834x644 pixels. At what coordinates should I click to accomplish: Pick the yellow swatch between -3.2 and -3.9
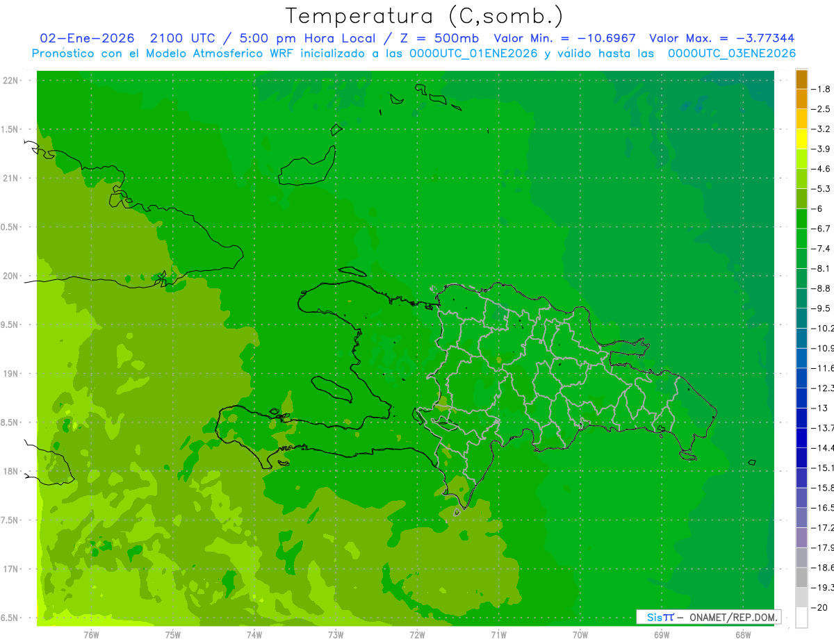tap(801, 139)
